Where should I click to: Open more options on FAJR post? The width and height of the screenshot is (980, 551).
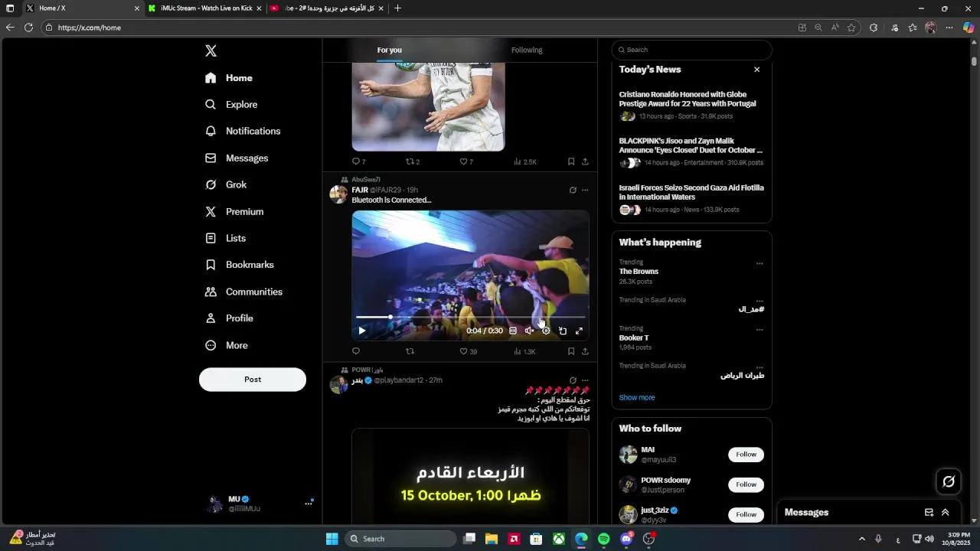[x=585, y=191]
